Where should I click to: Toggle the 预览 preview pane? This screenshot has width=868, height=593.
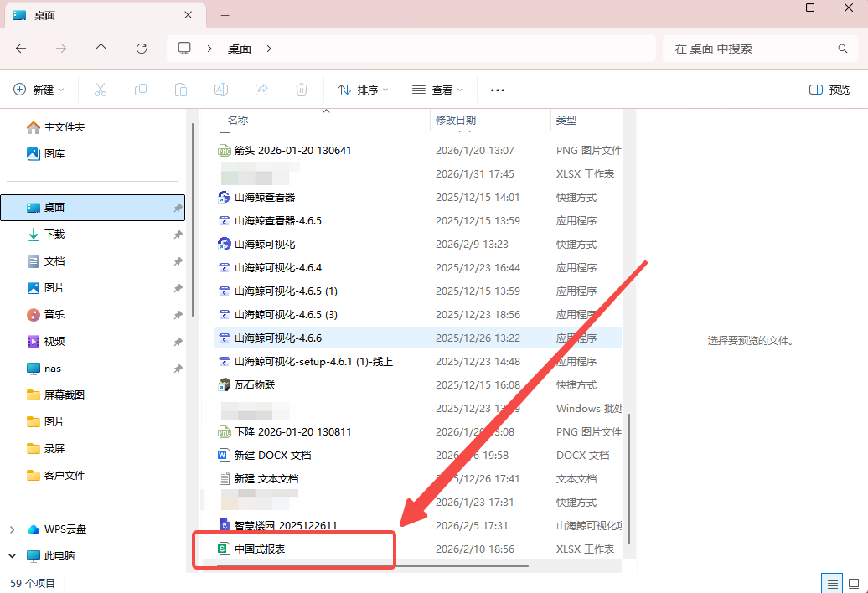[829, 90]
